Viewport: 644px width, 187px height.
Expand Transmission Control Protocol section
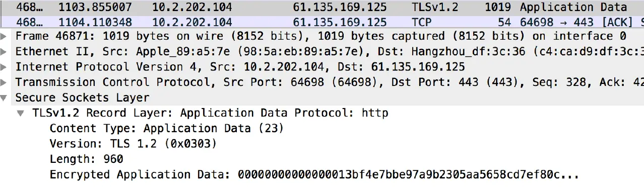pos(4,82)
